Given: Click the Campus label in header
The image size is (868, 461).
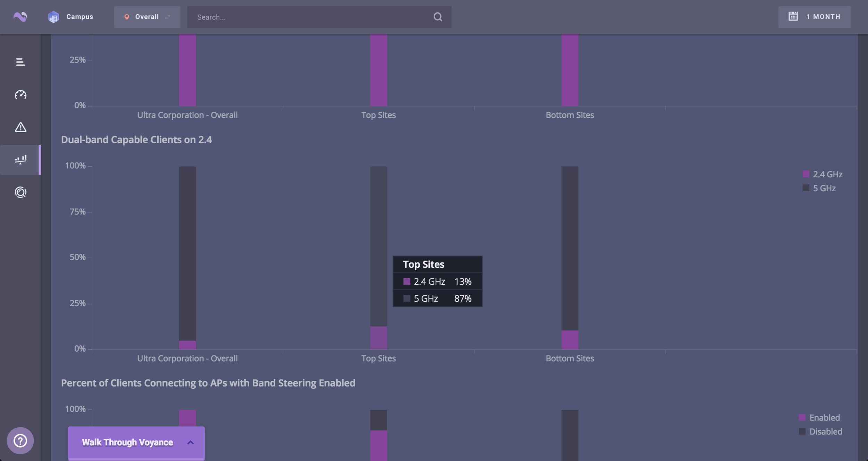Looking at the screenshot, I should click(x=80, y=17).
